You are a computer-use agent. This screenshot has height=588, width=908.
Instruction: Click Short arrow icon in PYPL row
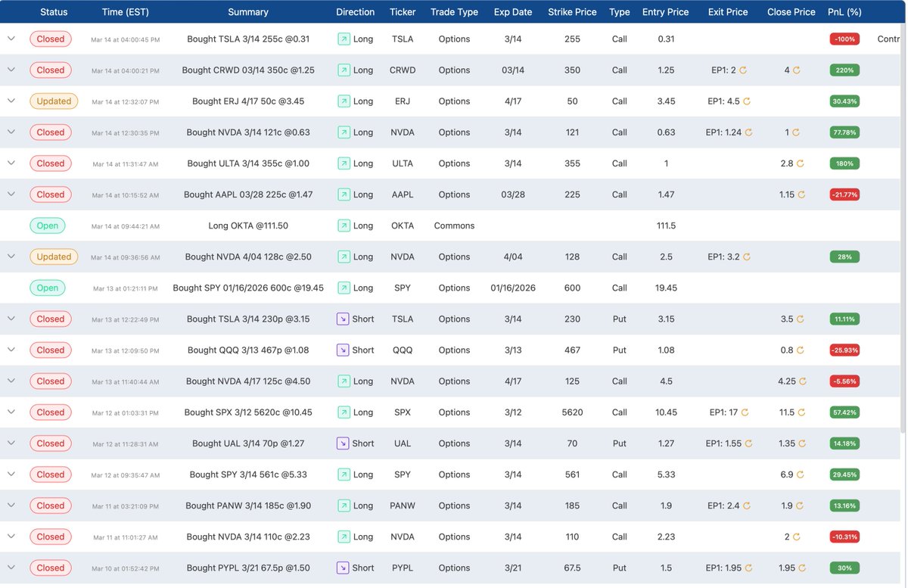click(x=343, y=568)
